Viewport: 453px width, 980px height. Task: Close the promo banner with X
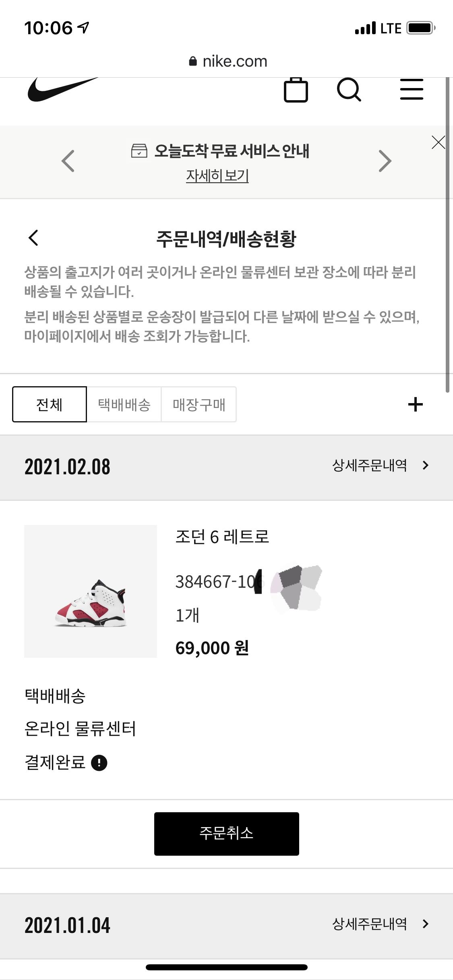438,142
